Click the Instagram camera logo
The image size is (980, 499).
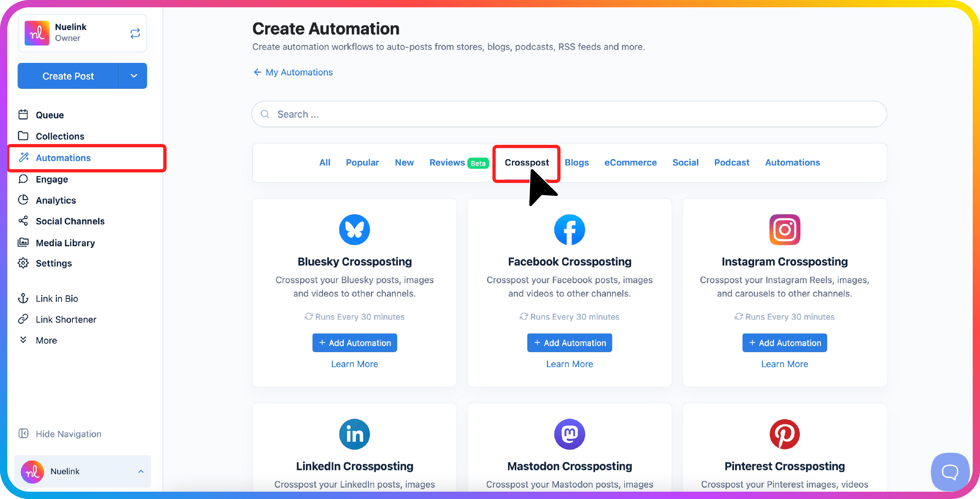click(x=784, y=230)
